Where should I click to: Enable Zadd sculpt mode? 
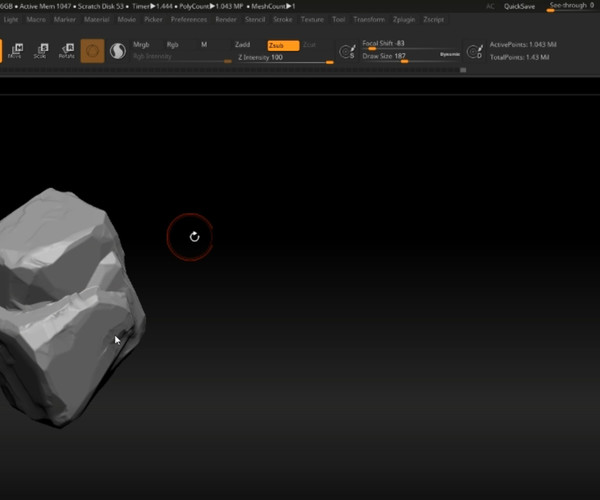pos(243,45)
